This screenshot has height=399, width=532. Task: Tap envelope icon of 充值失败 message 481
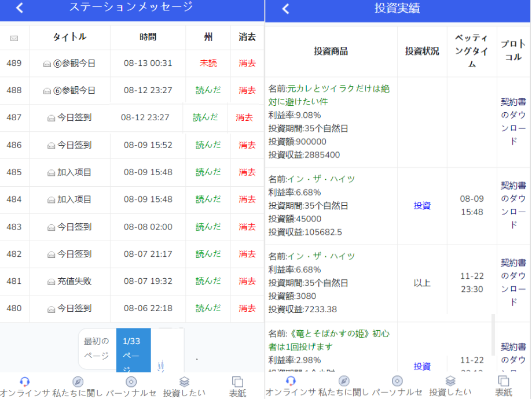(x=52, y=282)
